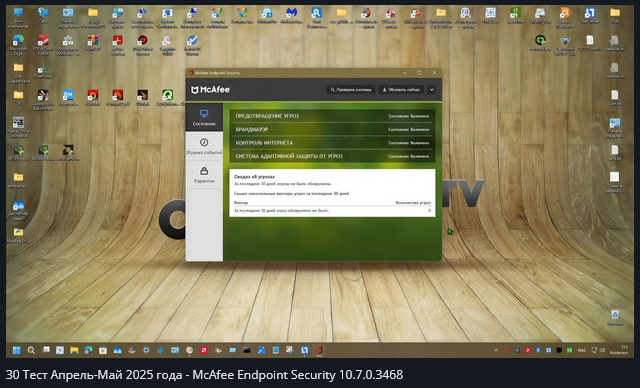Switch to Журнал событий in McAfee sidebar
The height and width of the screenshot is (388, 640).
[204, 146]
